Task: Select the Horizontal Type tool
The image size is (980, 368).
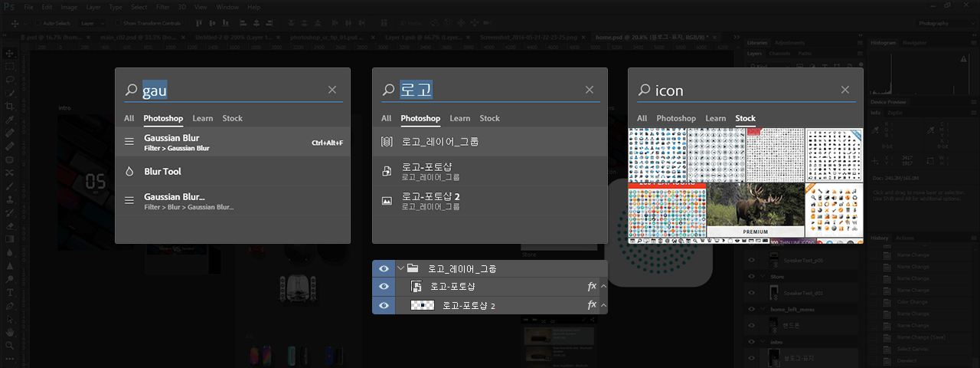Action: pos(10,293)
